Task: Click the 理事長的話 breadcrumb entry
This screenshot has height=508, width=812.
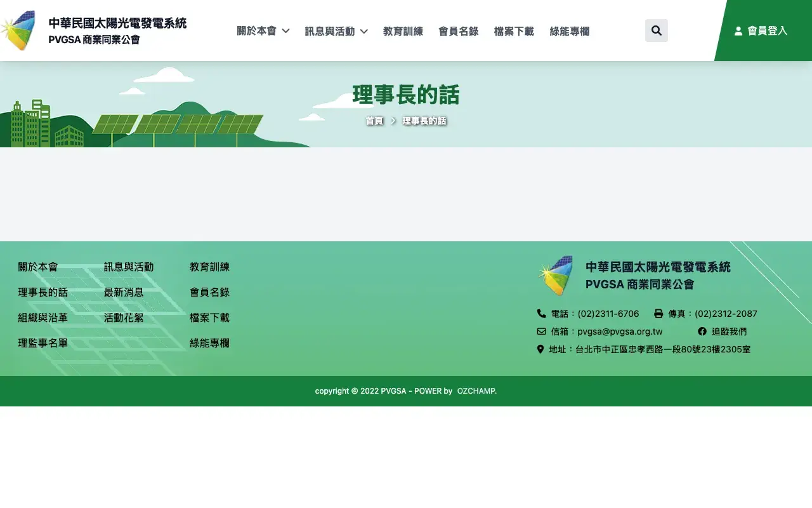Action: click(x=424, y=121)
